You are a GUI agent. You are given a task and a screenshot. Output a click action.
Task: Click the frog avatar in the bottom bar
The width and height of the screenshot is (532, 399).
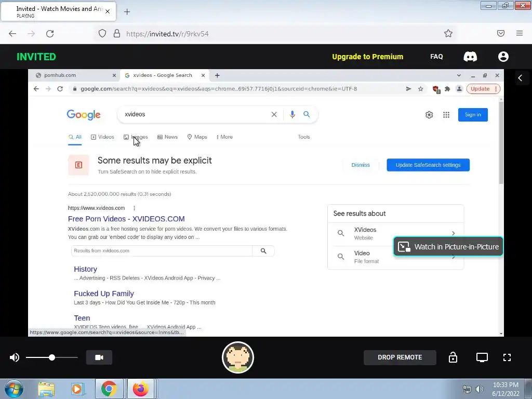238,357
